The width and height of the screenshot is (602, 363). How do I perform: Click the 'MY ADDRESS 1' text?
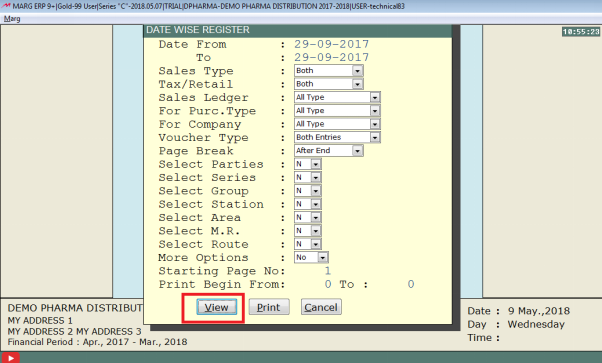click(x=40, y=320)
